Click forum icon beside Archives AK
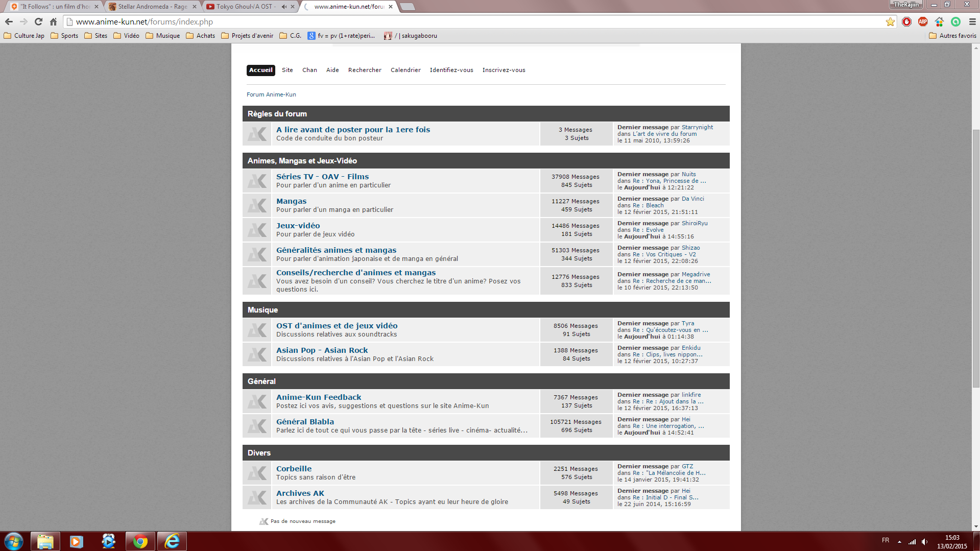980x551 pixels. click(257, 497)
